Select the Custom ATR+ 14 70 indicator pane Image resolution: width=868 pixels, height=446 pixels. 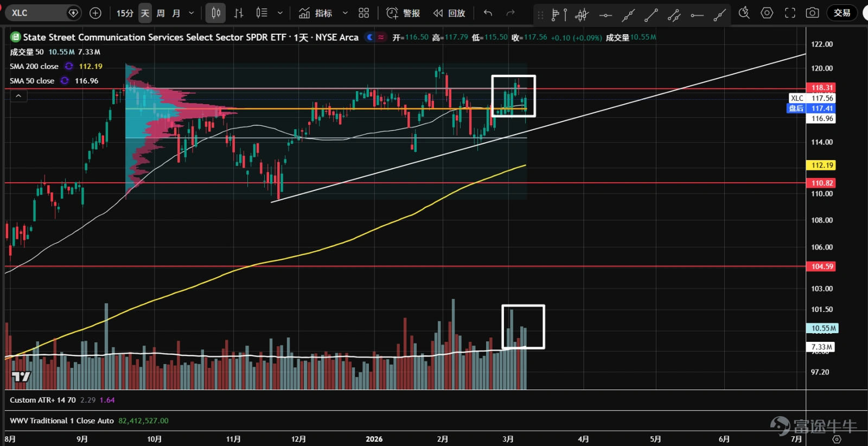42,400
